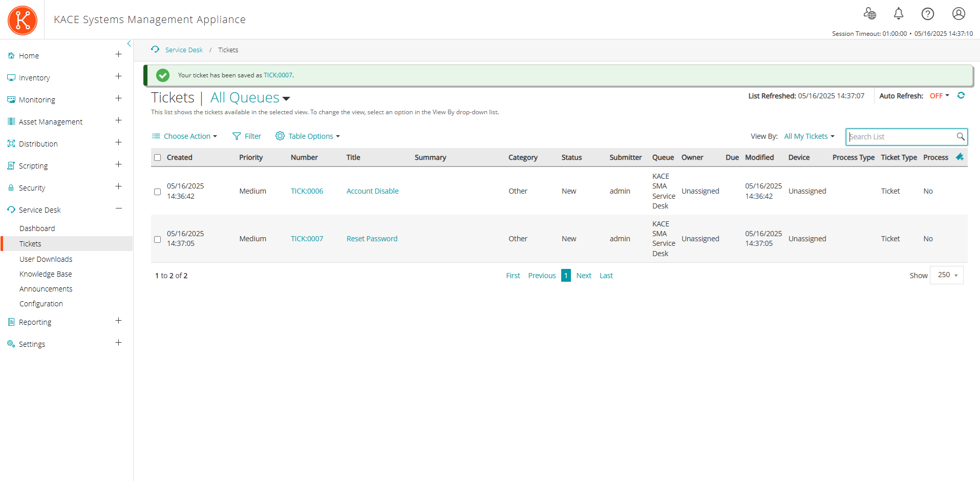980x481 pixels.
Task: Click the Table Options gear icon
Action: (x=280, y=136)
